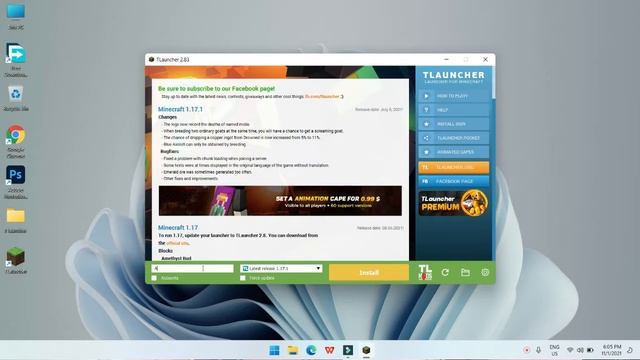This screenshot has width=640, height=360.
Task: Click the share icon beside TLauncher Pocket
Action: point(426,138)
